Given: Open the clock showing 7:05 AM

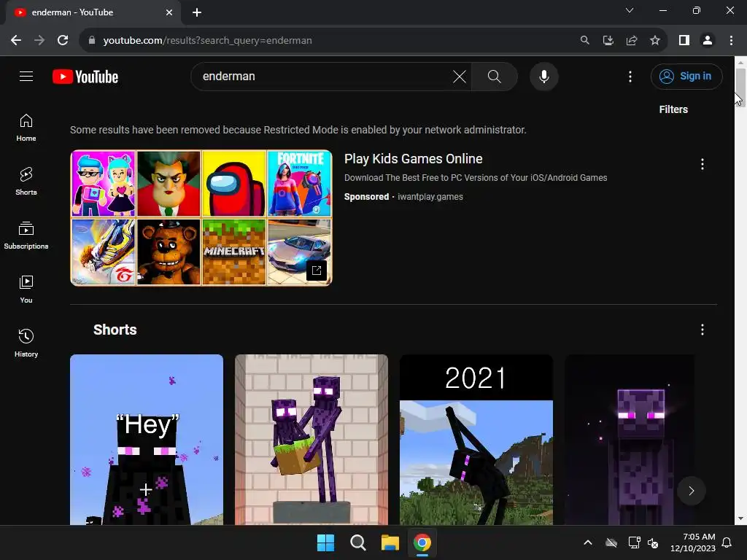Looking at the screenshot, I should click(x=693, y=542).
